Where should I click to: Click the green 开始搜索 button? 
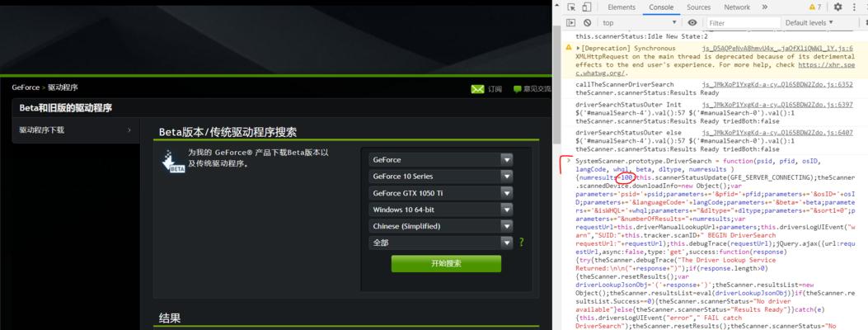446,263
